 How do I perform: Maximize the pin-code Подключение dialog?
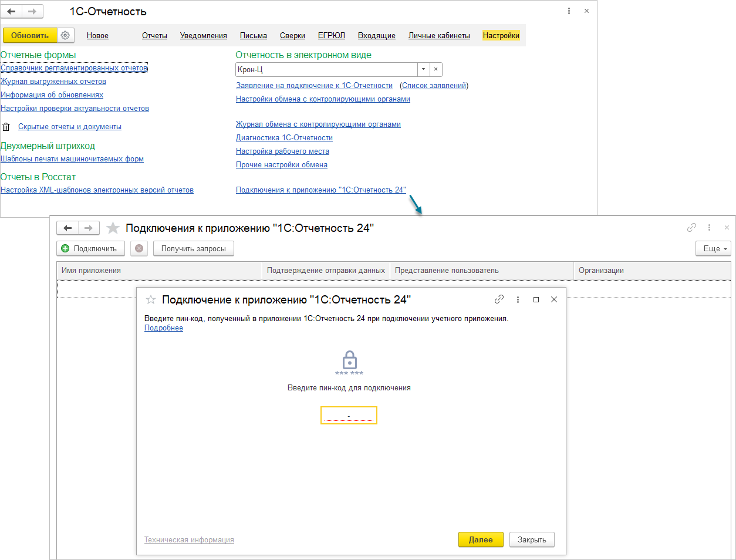pos(536,299)
